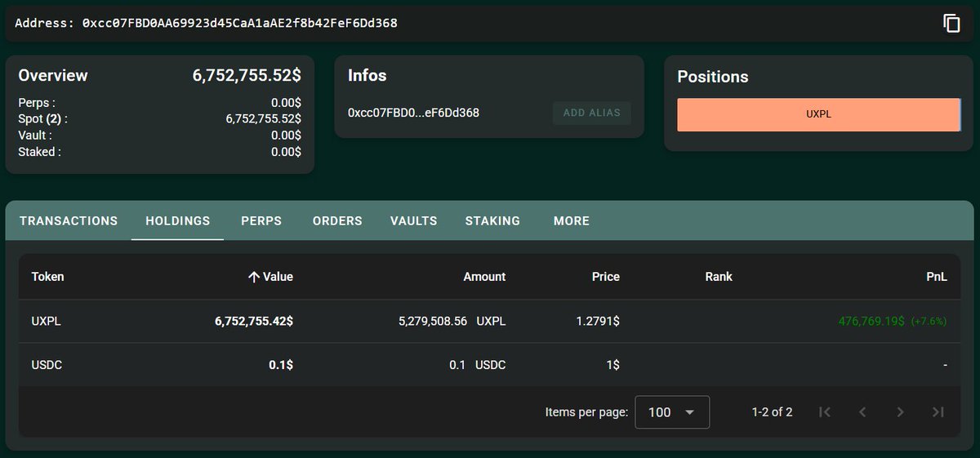980x458 pixels.
Task: Click the sort arrow beside Value header
Action: [x=253, y=277]
